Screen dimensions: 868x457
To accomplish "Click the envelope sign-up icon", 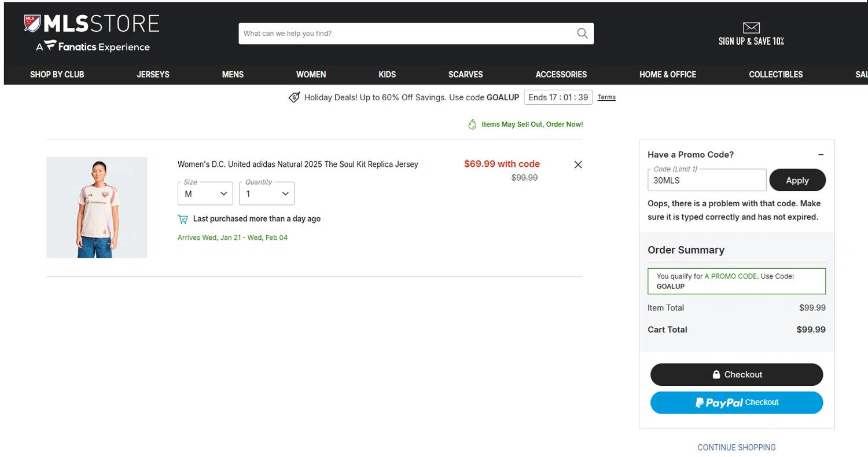I will [x=751, y=28].
